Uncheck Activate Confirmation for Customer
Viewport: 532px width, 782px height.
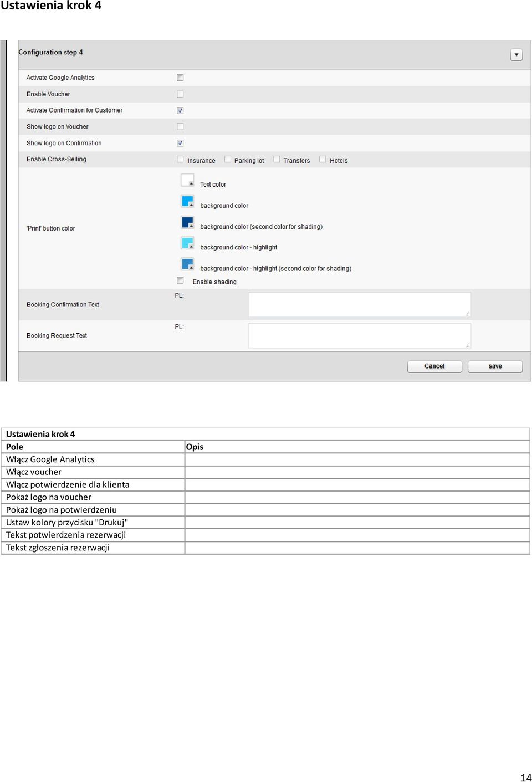click(180, 110)
